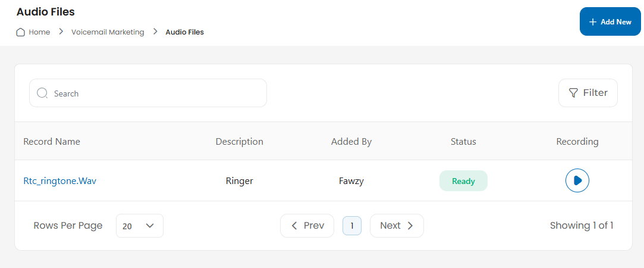The width and height of the screenshot is (644, 268).
Task: Sort by Record Name column header
Action: [x=52, y=142]
